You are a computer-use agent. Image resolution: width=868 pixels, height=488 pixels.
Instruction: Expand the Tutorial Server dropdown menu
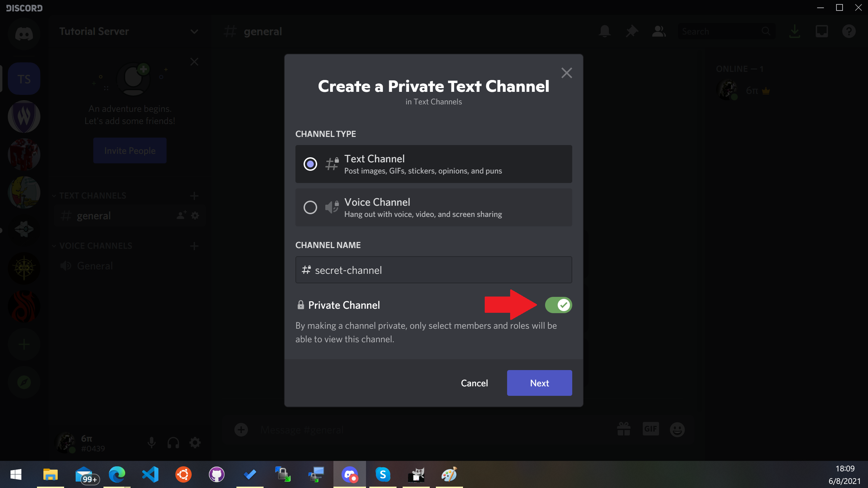pos(194,32)
